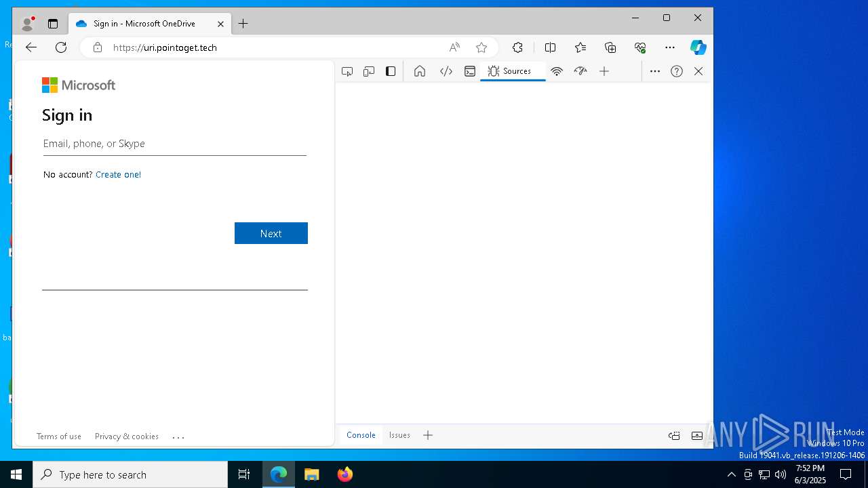Image resolution: width=868 pixels, height=488 pixels.
Task: Toggle DevTools activity bar dock
Action: coord(391,71)
